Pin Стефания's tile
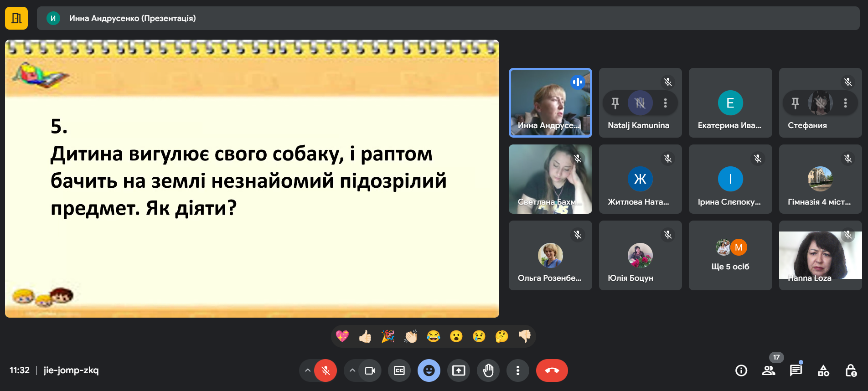Viewport: 868px width, 391px height. click(x=795, y=103)
